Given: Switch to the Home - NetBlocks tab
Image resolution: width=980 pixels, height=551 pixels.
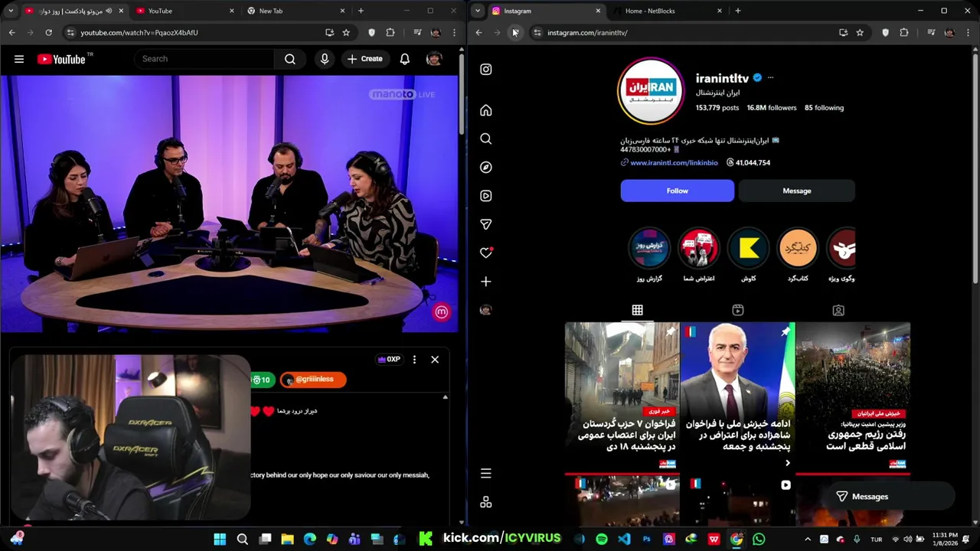Looking at the screenshot, I should (668, 11).
